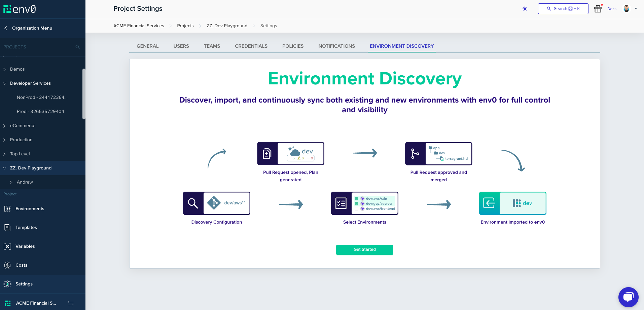This screenshot has height=310, width=644.
Task: Switch to the CREDENTIALS tab
Action: pyautogui.click(x=251, y=46)
